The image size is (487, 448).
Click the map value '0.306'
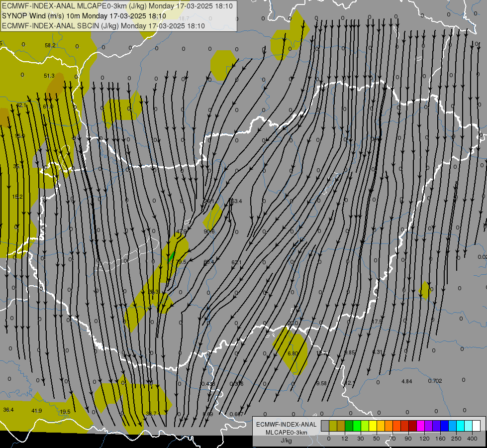pos(237,384)
